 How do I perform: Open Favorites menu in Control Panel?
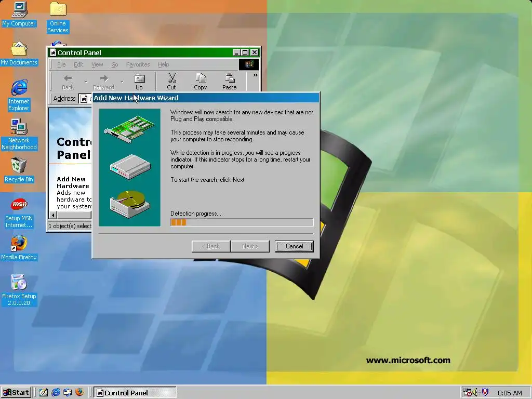point(138,64)
